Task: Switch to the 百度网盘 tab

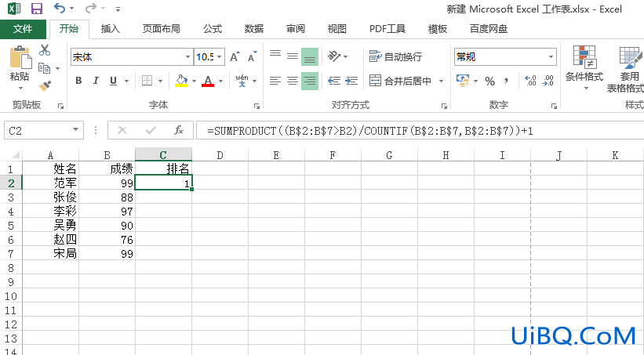Action: [489, 29]
